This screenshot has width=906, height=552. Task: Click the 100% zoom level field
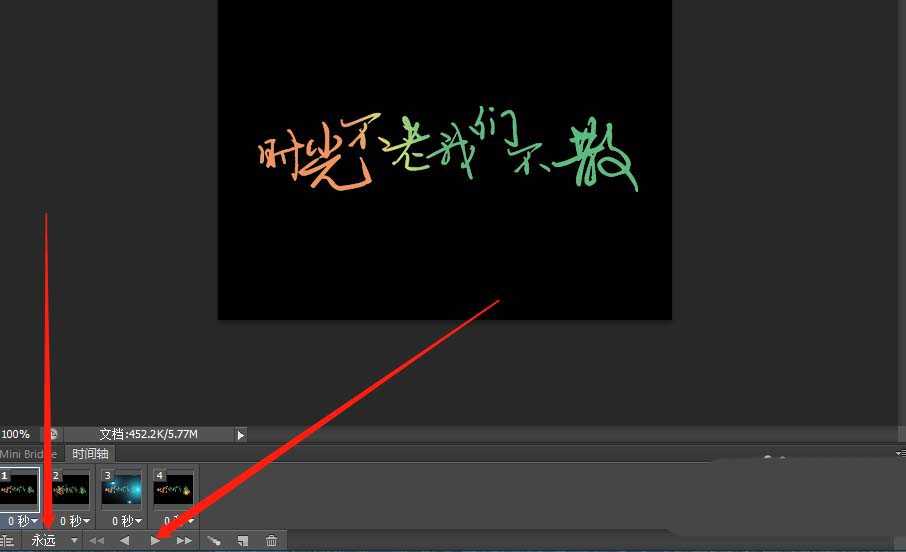[16, 435]
